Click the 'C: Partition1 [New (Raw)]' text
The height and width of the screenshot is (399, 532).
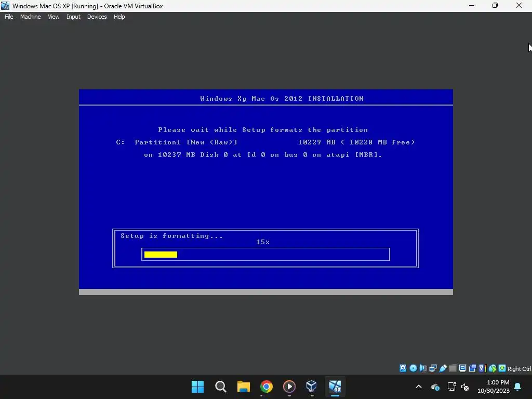177,142
